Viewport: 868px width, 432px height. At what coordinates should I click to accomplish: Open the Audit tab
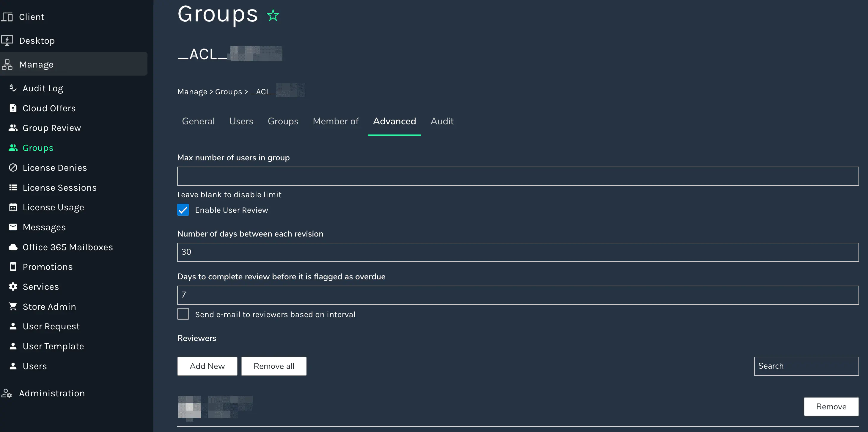click(442, 121)
